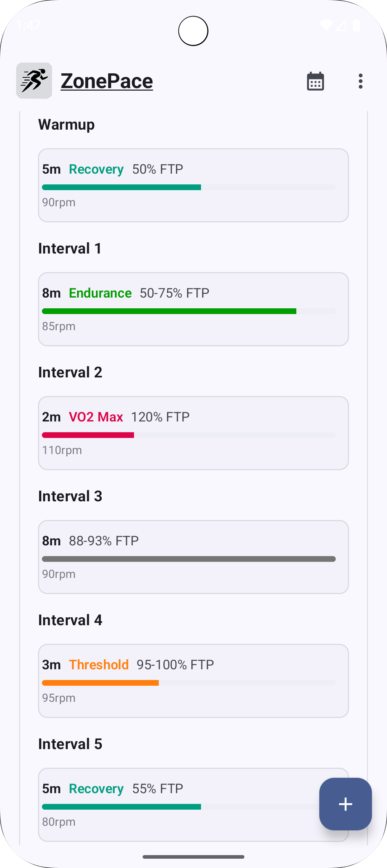
Task: Tap the orange Threshold progress bar
Action: [100, 683]
